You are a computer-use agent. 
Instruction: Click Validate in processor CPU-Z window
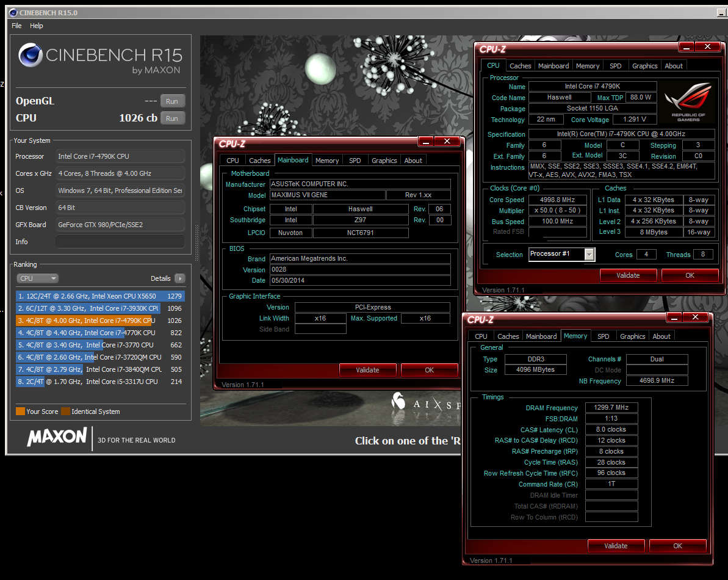point(628,275)
